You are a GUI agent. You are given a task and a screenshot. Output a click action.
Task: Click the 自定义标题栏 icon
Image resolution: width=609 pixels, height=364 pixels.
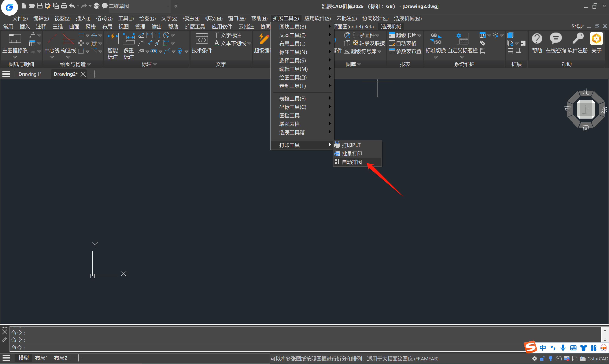(x=462, y=39)
